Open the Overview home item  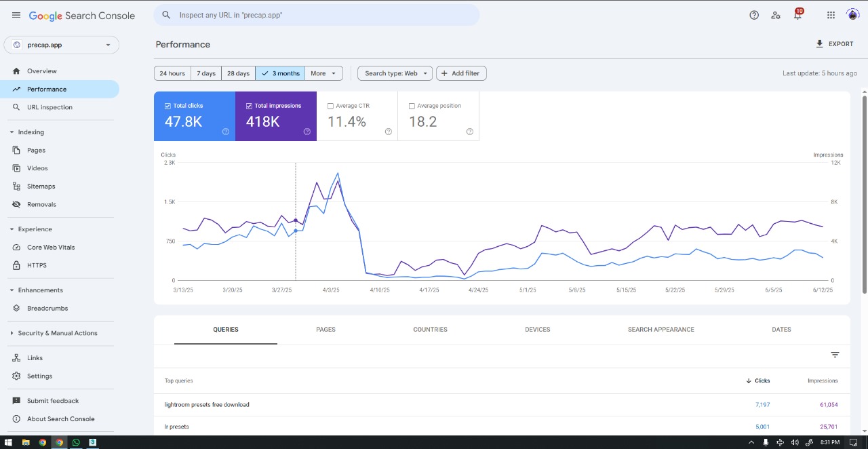coord(41,71)
